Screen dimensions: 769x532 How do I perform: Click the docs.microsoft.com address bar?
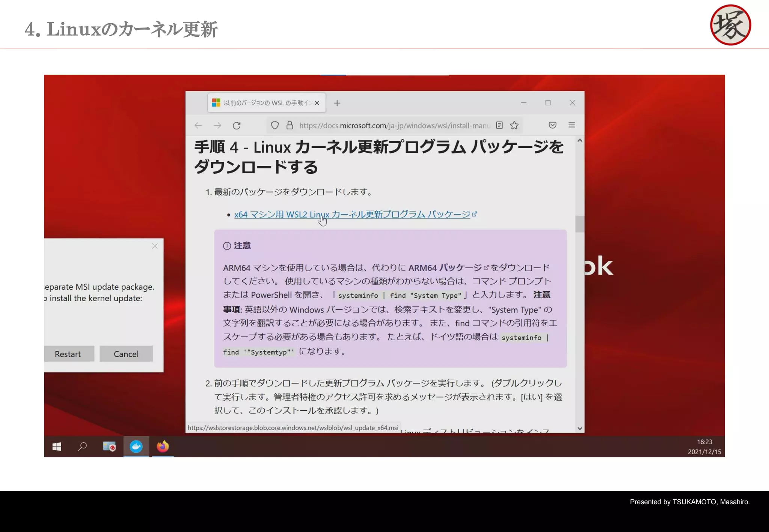tap(394, 125)
